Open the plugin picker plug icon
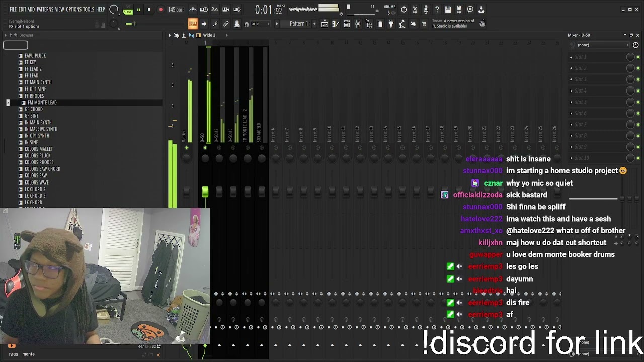Viewport: 644px width, 362px height. click(391, 24)
